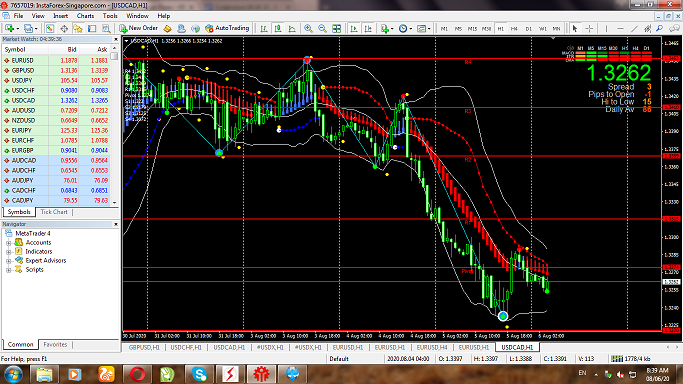Click the Periods clock icon
683x384 pixels.
click(403, 28)
